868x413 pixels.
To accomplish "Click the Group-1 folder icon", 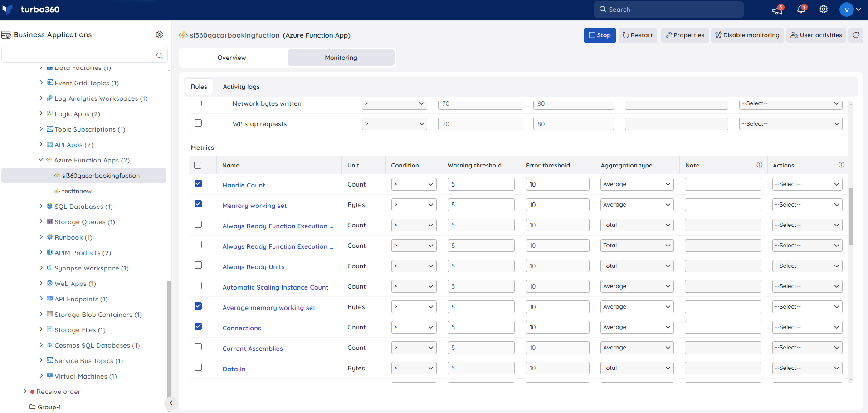I will (x=33, y=407).
